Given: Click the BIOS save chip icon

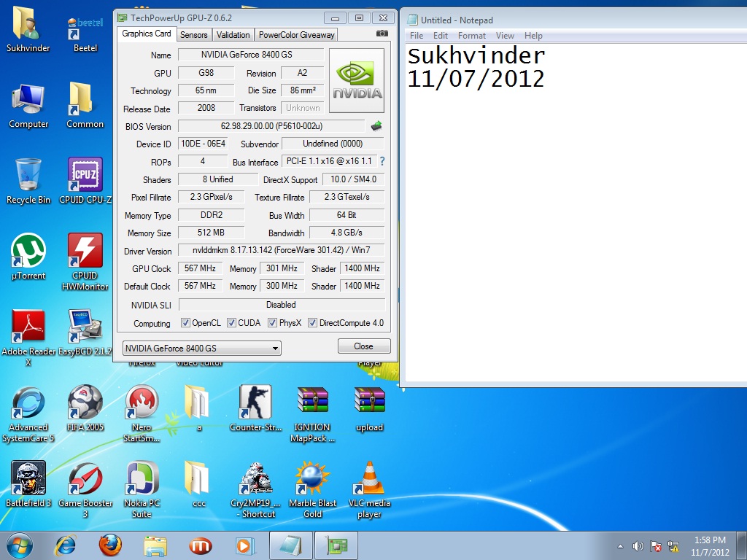Looking at the screenshot, I should (x=376, y=126).
